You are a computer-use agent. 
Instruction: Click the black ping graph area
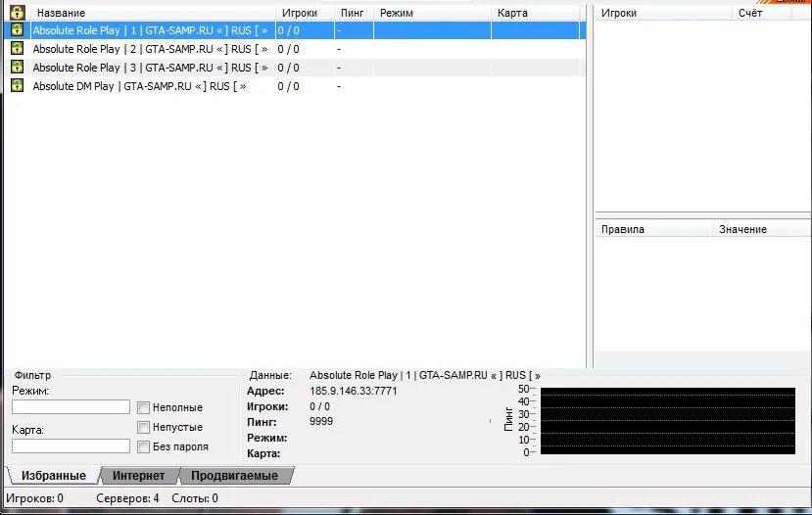point(667,421)
